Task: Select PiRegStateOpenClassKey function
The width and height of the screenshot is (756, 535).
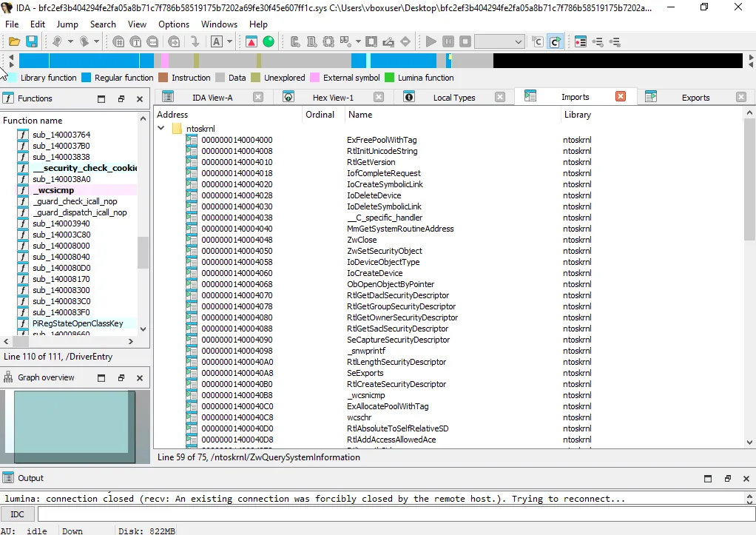Action: click(x=78, y=323)
